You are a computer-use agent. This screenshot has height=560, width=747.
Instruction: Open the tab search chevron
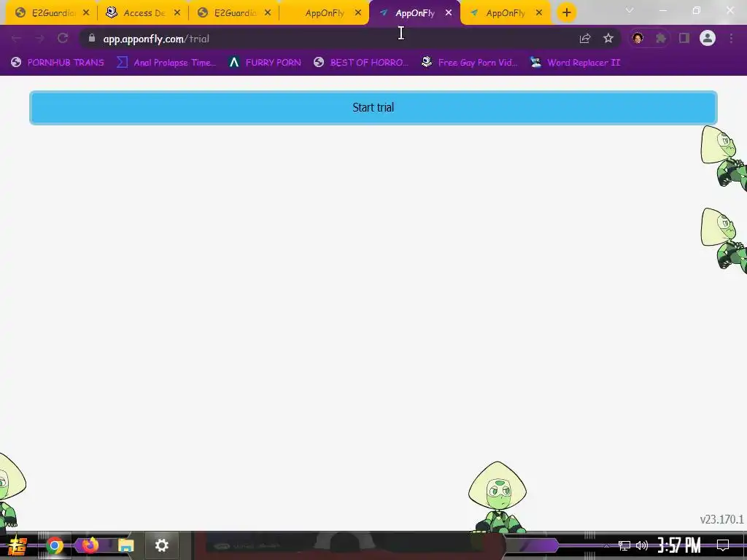630,10
